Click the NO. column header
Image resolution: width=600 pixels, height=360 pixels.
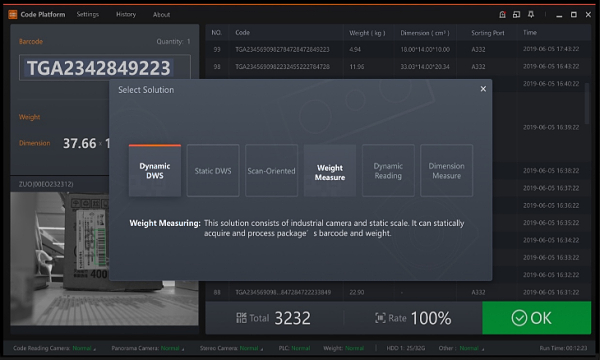point(217,33)
